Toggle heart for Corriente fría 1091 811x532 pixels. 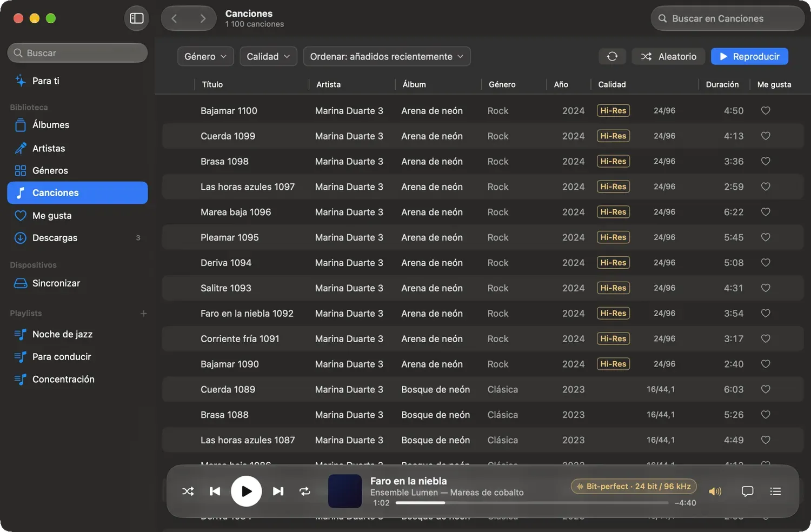tap(766, 339)
